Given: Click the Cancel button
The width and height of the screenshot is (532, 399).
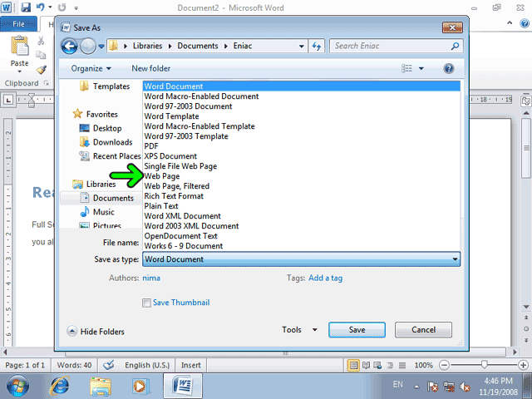Looking at the screenshot, I should 423,330.
